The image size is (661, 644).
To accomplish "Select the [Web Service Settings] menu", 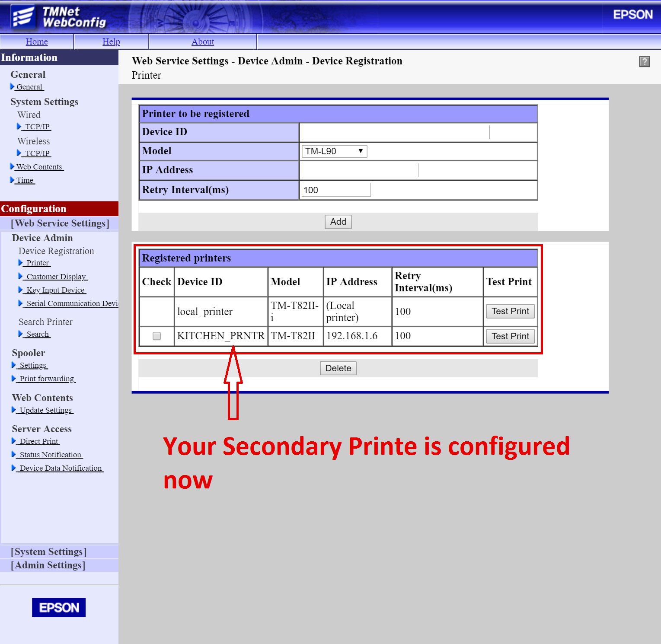I will pos(60,223).
